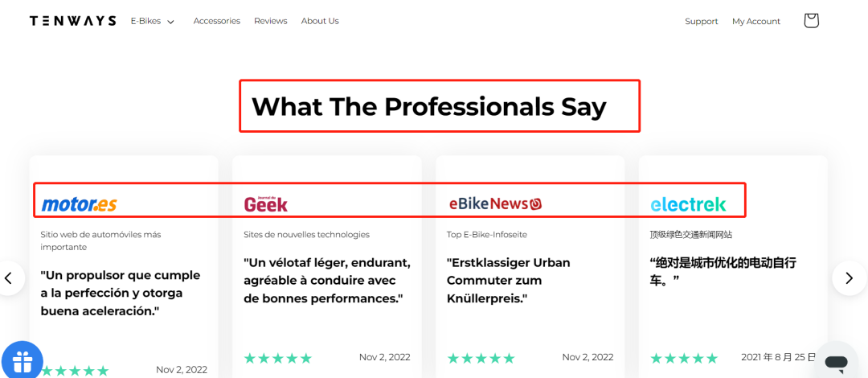Open My Account link
868x378 pixels.
[755, 22]
